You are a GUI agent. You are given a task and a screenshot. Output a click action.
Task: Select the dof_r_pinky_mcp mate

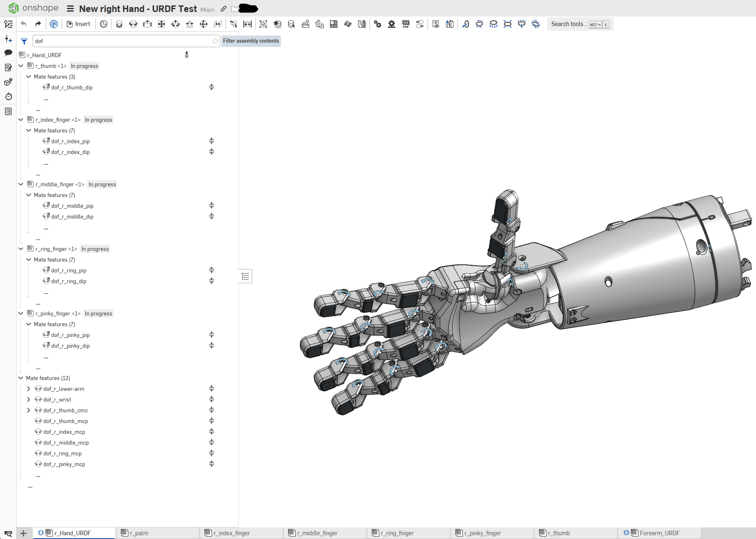click(64, 464)
